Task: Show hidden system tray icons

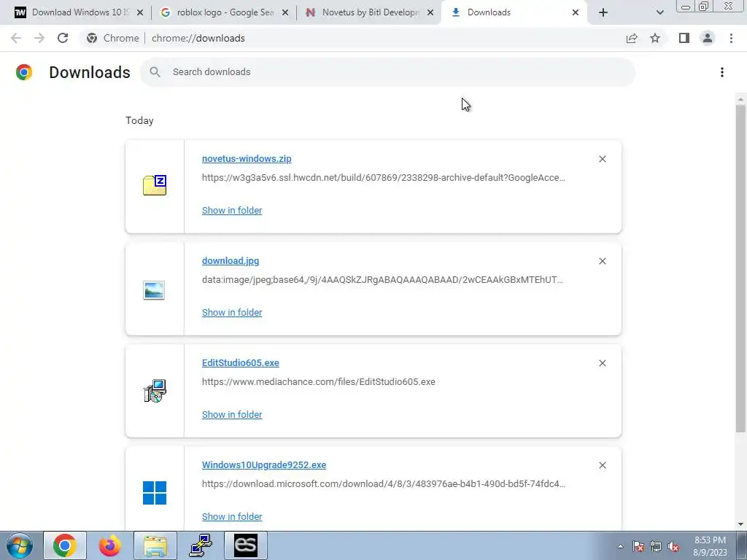Action: pyautogui.click(x=620, y=546)
